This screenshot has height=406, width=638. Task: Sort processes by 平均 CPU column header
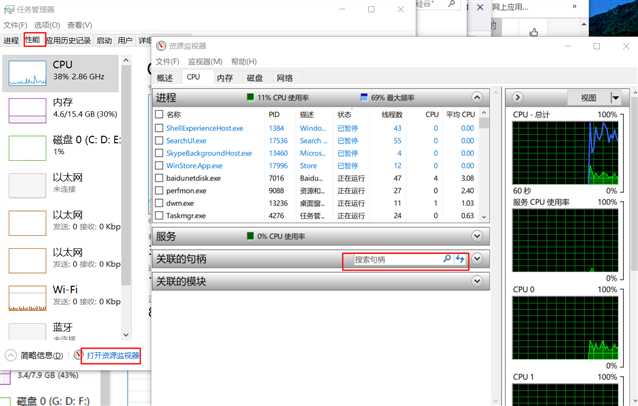pos(461,114)
